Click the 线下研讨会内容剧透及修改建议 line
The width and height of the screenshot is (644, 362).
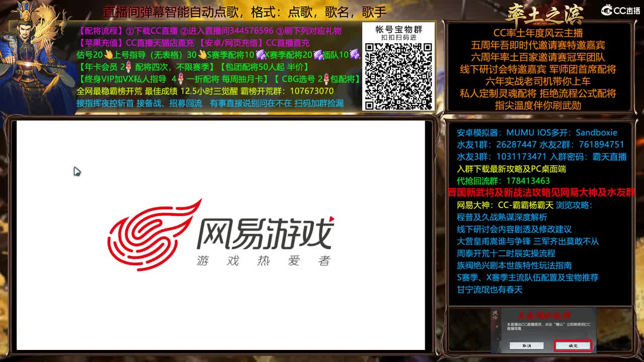pyautogui.click(x=514, y=229)
